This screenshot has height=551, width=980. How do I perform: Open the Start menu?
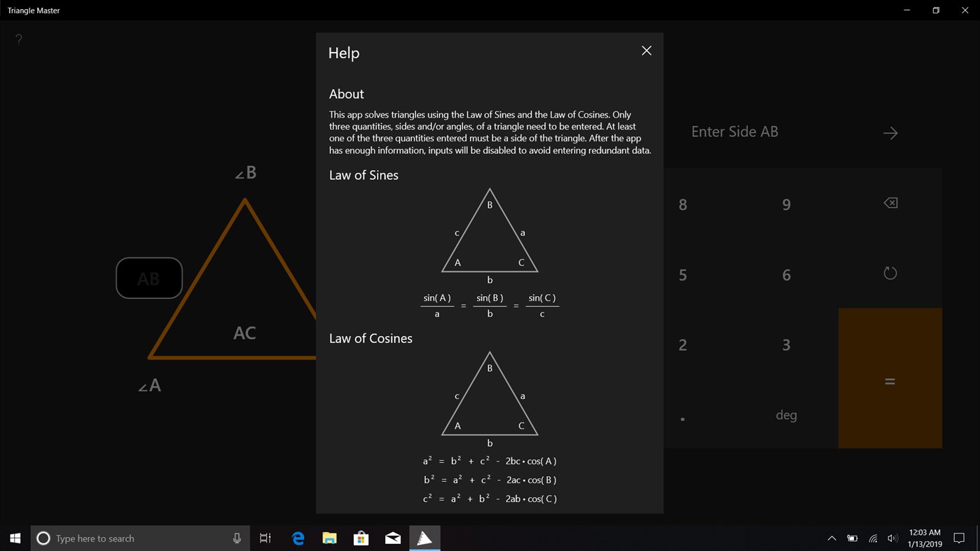14,538
